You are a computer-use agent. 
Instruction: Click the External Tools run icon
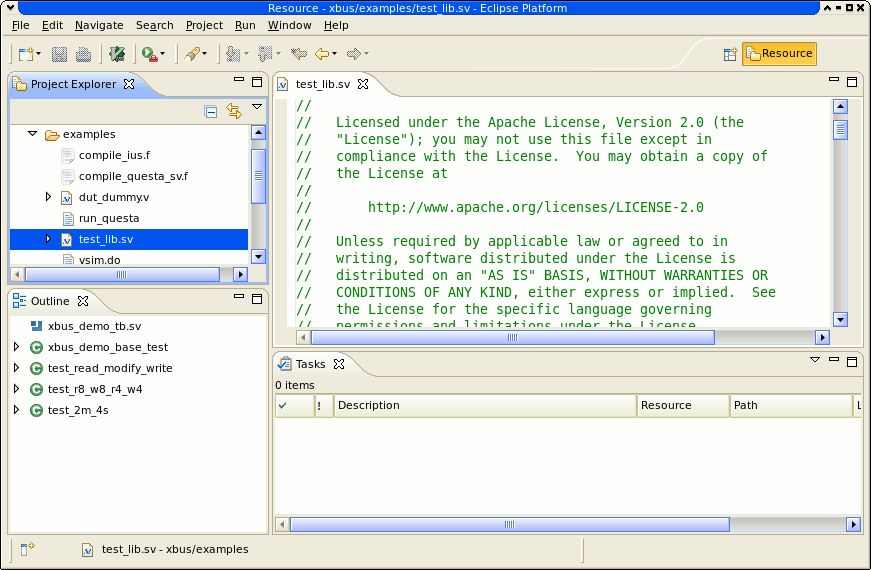[x=149, y=54]
